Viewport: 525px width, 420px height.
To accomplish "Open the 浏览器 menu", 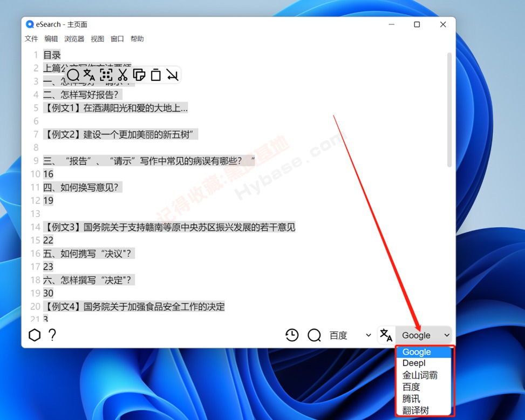I will (74, 39).
